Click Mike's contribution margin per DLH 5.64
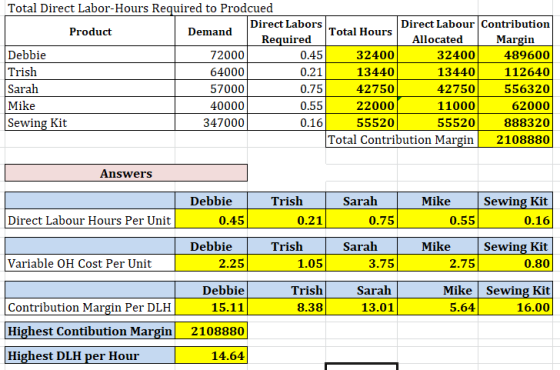This screenshot has width=560, height=370. pos(438,307)
